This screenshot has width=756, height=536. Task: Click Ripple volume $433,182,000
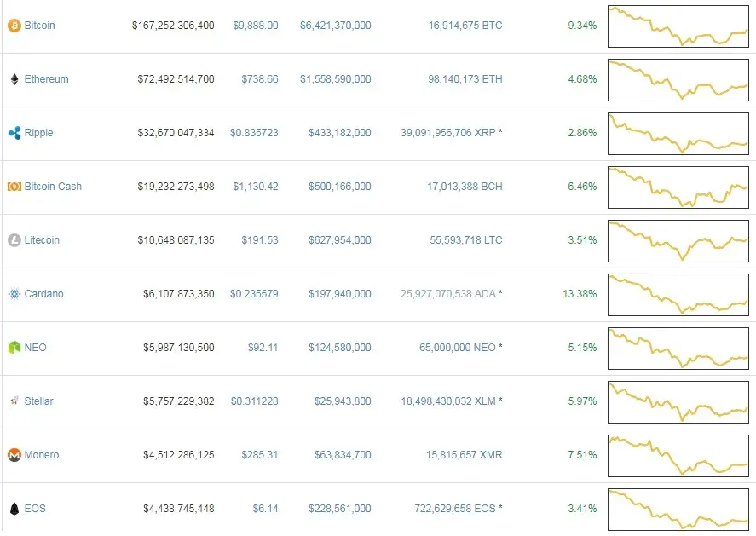point(340,133)
